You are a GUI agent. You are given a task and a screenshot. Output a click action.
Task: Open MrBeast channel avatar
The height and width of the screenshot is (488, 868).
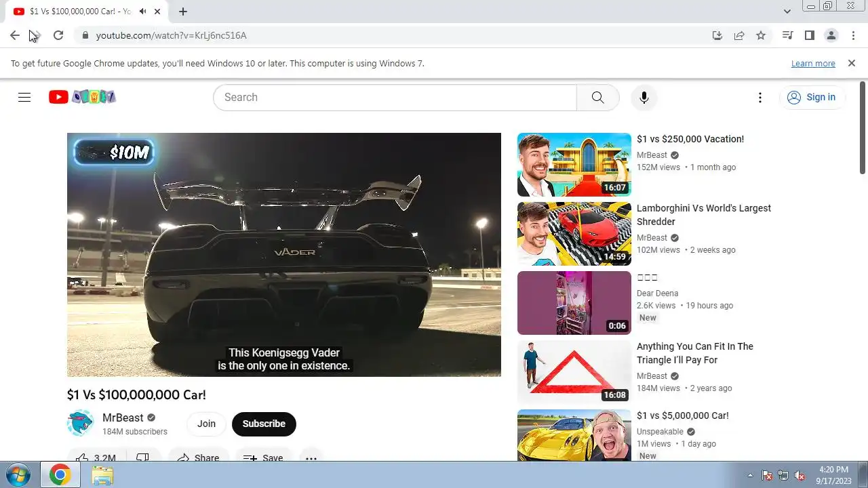(x=80, y=424)
